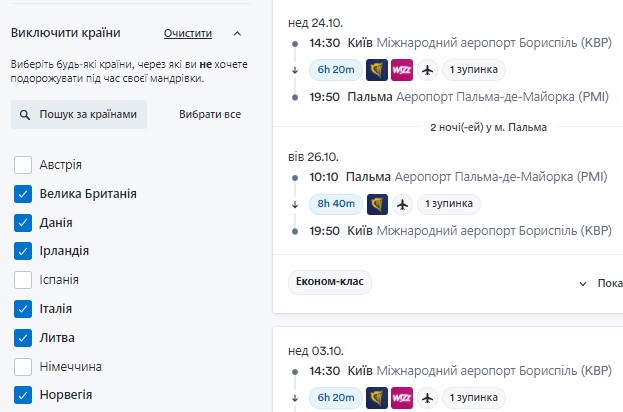Expand details chevron next to Показати
The image size is (623, 412).
pos(582,284)
